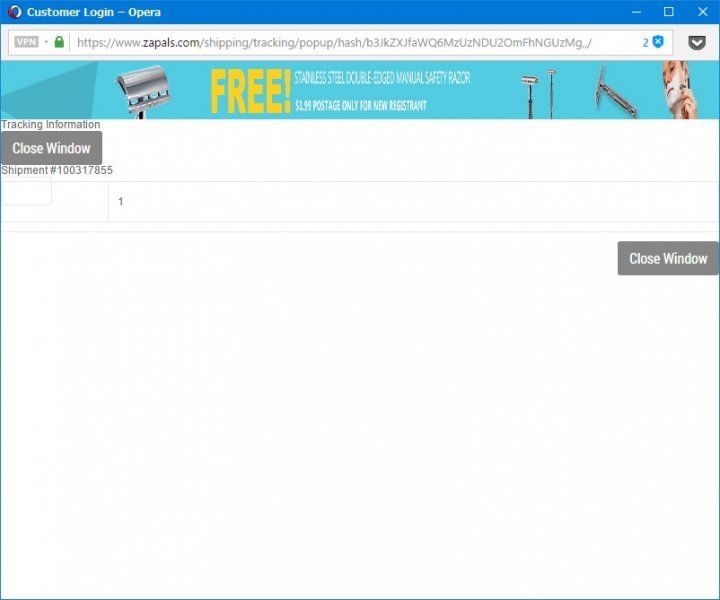
Task: Expand the small arrow beside the VPN badge
Action: coord(46,43)
